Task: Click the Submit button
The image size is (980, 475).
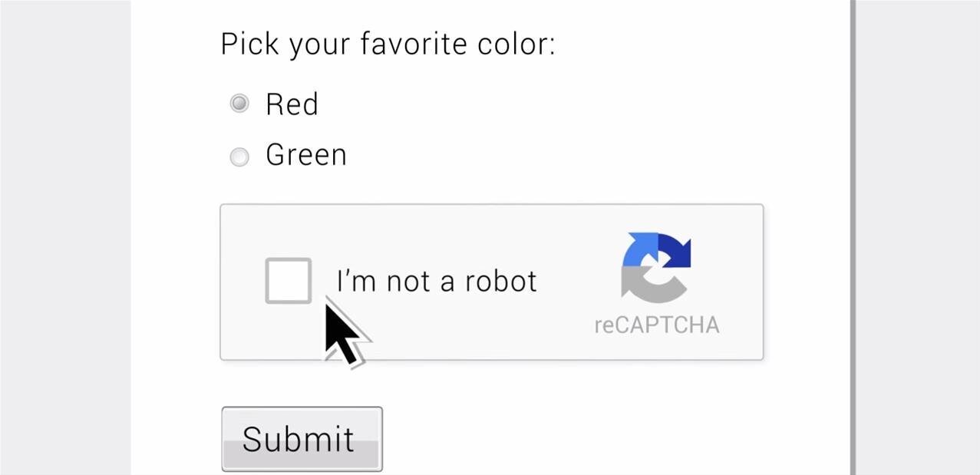Action: click(302, 438)
